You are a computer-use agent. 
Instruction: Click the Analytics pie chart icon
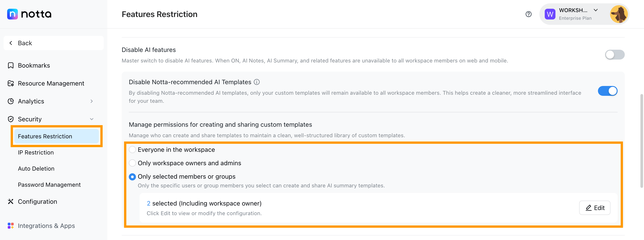[11, 101]
